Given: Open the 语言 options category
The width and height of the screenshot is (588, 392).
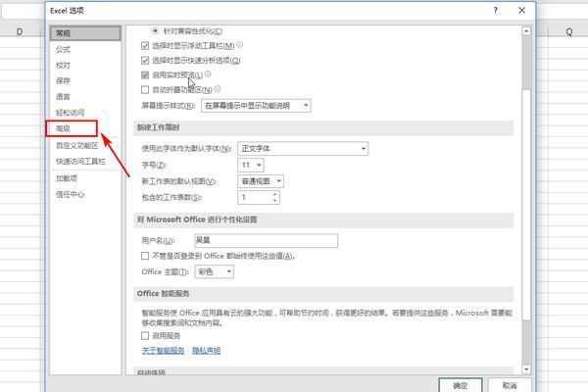Looking at the screenshot, I should coord(63,97).
